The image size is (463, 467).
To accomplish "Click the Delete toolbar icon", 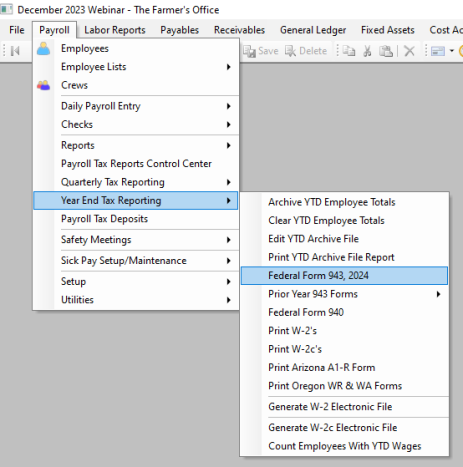I will pyautogui.click(x=290, y=51).
